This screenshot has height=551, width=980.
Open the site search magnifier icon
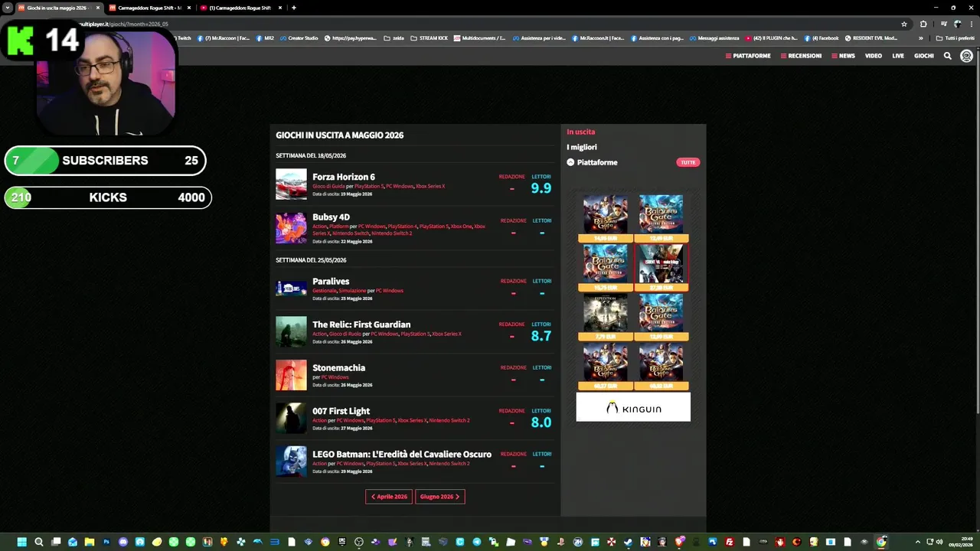tap(947, 56)
